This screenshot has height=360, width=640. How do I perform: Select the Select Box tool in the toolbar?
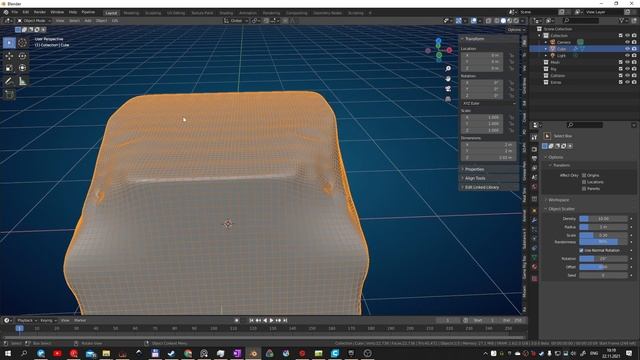[9, 42]
